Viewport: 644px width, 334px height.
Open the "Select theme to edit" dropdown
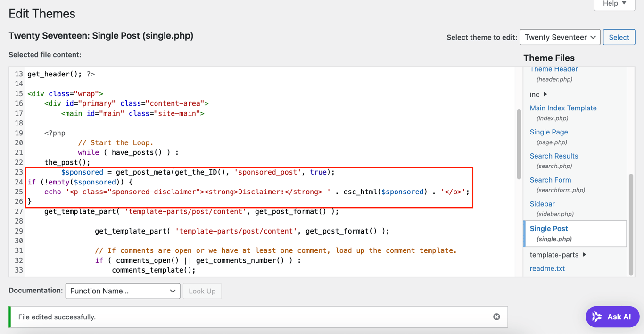[x=560, y=37]
